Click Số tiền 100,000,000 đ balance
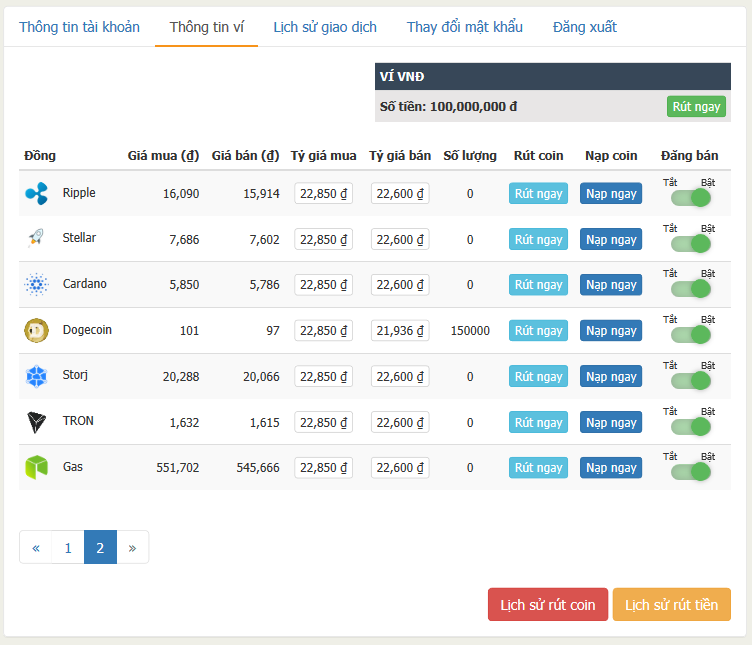Image resolution: width=752 pixels, height=645 pixels. click(x=448, y=106)
